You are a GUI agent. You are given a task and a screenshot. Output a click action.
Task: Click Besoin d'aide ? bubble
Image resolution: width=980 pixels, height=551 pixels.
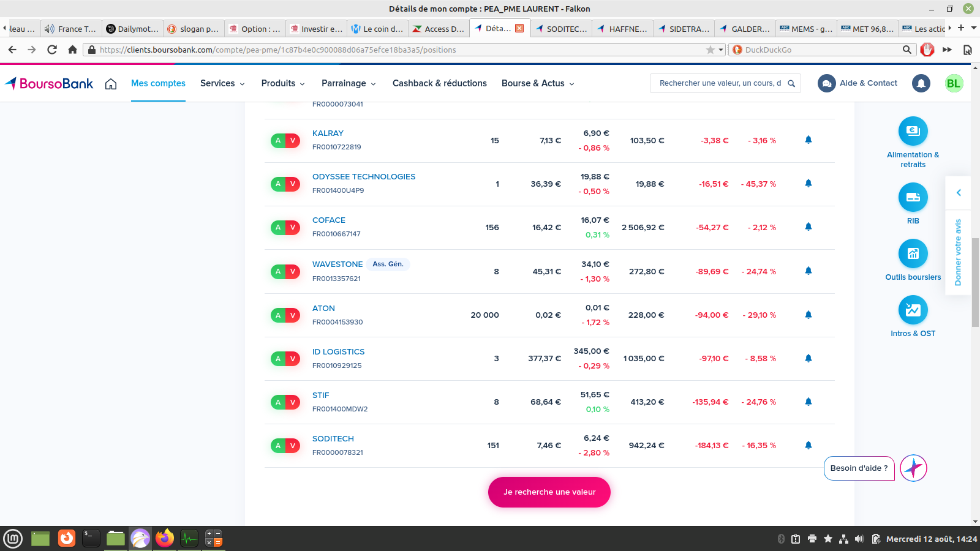click(859, 468)
